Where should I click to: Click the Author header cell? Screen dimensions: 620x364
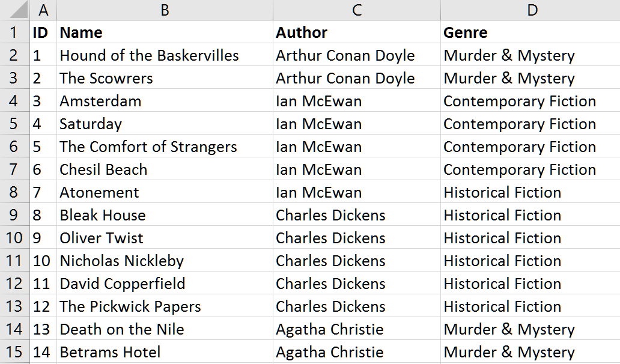[357, 32]
